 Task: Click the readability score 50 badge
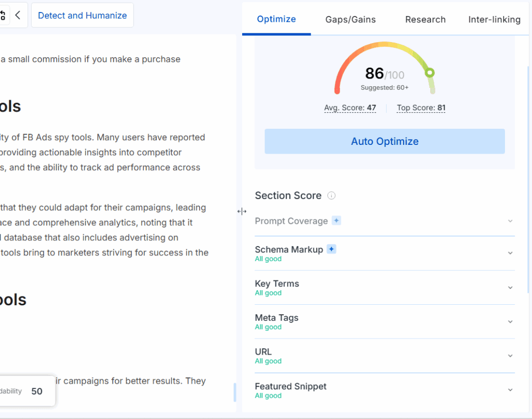[x=36, y=391]
